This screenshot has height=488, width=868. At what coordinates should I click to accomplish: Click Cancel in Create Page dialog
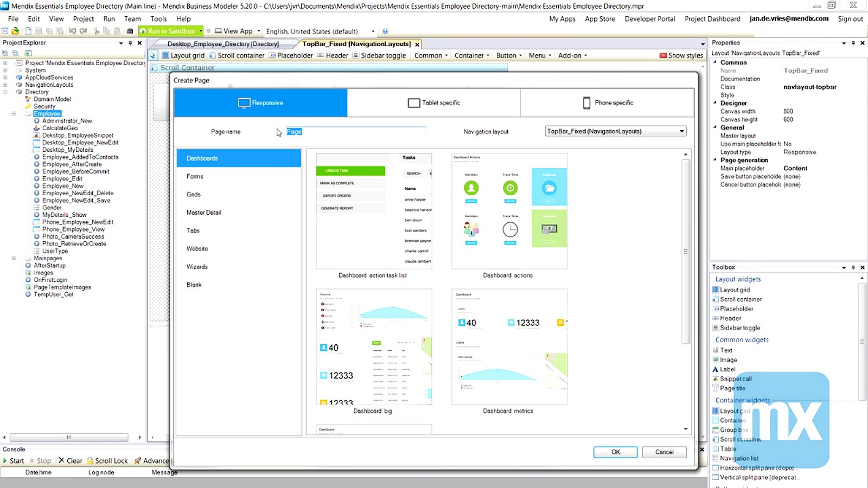[x=664, y=452]
